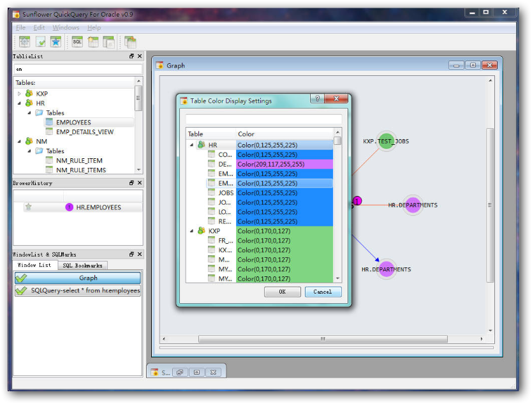This screenshot has width=532, height=404.
Task: Click the float icon of WindowList panel
Action: 131,254
